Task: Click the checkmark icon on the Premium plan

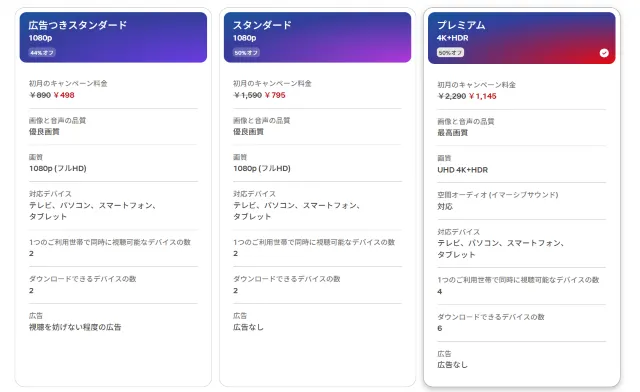Action: click(604, 53)
